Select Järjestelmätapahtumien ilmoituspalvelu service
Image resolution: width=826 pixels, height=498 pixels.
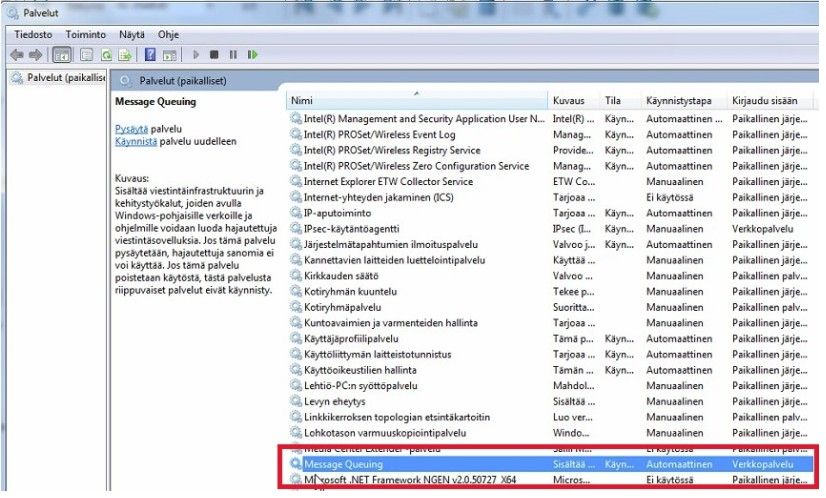pyautogui.click(x=391, y=245)
